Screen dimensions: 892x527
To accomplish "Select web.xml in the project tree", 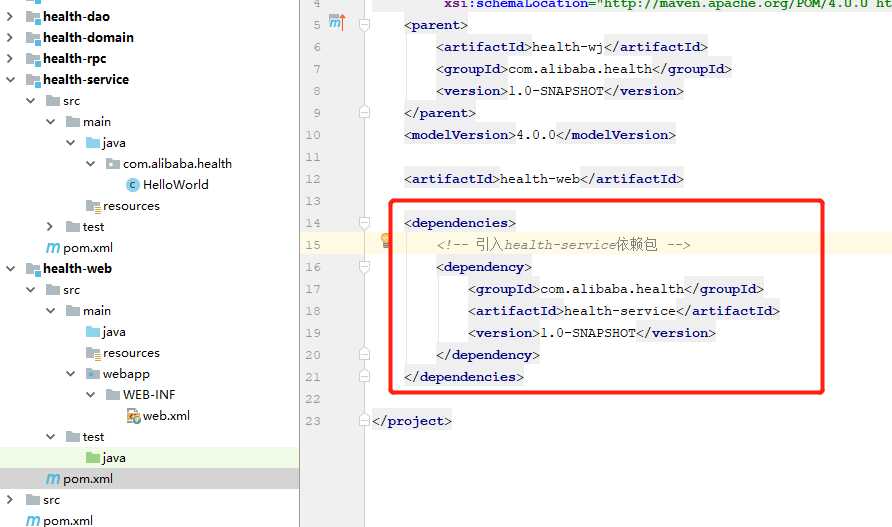I will coord(167,416).
